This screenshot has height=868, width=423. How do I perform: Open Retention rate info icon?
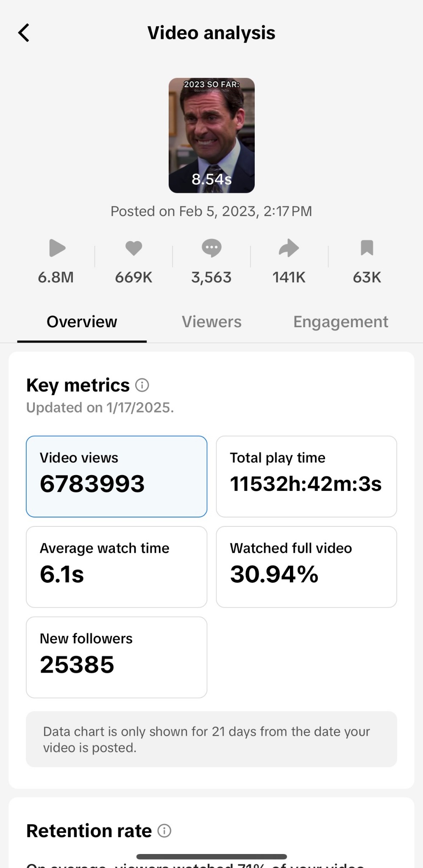pyautogui.click(x=164, y=831)
